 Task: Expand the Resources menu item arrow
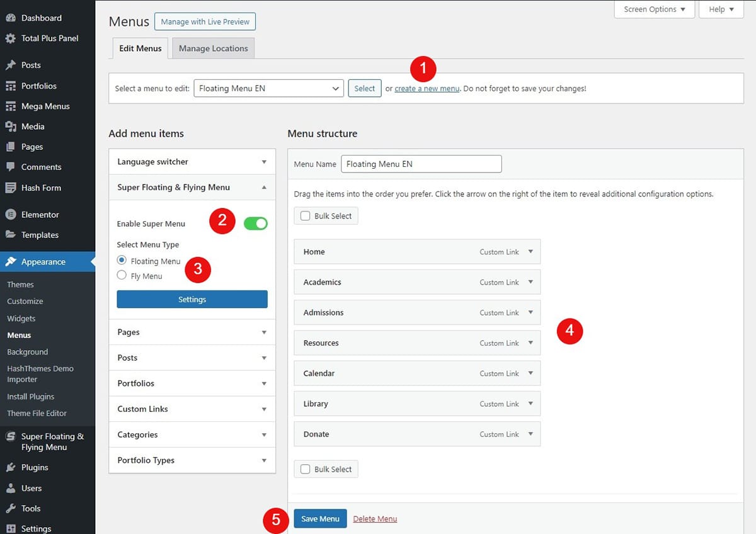coord(530,343)
